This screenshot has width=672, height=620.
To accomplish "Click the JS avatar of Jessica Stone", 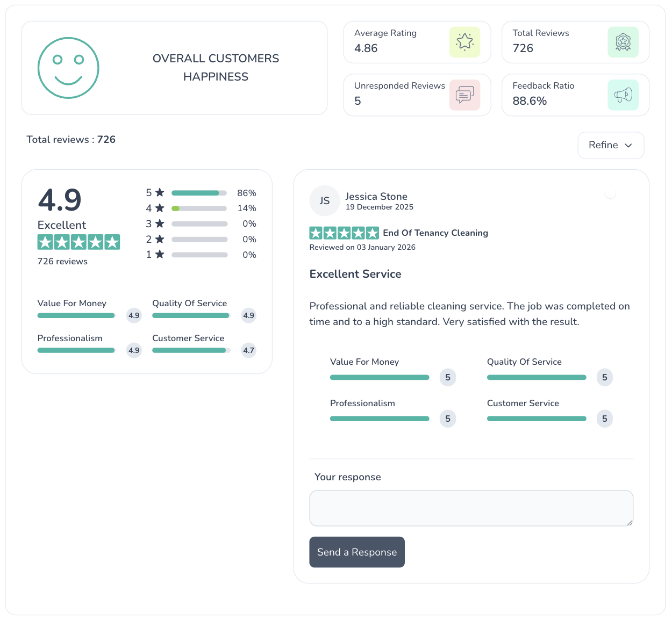I will pos(325,200).
